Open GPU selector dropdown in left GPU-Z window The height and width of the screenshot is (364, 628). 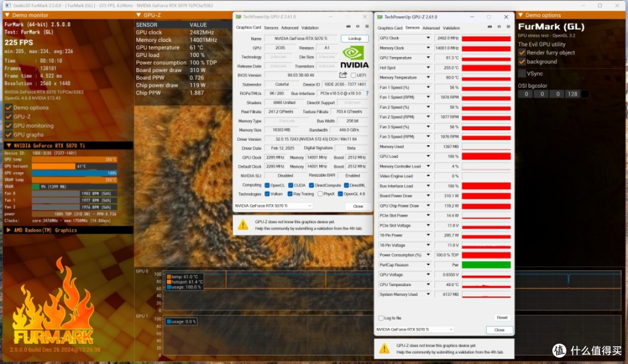tap(273, 206)
